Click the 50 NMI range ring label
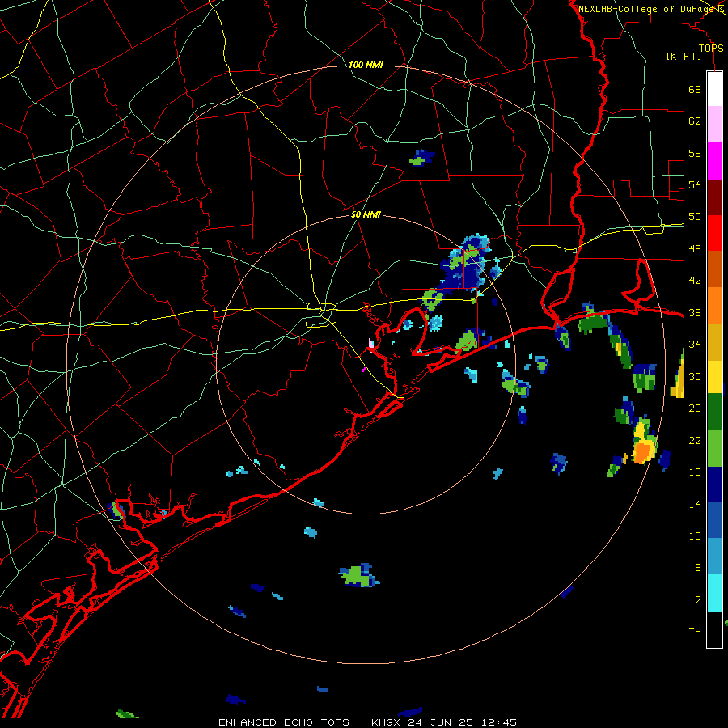The width and height of the screenshot is (728, 728). 366,214
